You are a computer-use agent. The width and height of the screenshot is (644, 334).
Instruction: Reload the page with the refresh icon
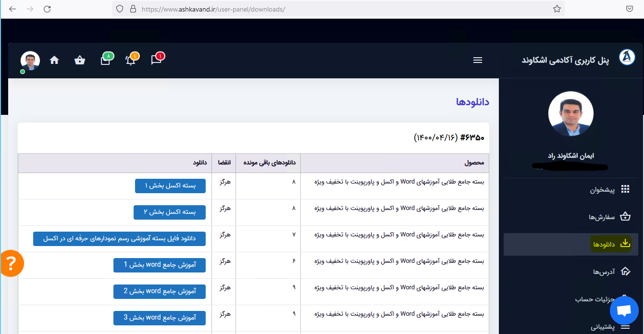pyautogui.click(x=47, y=9)
